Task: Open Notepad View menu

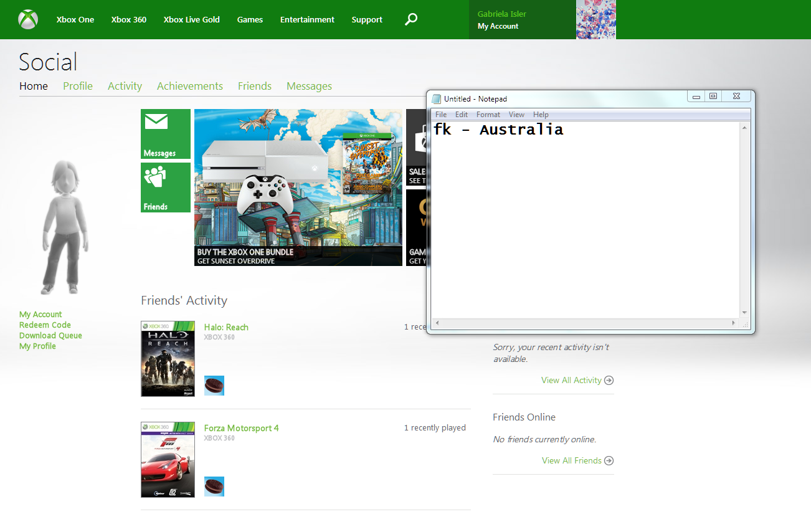Action: pos(516,115)
